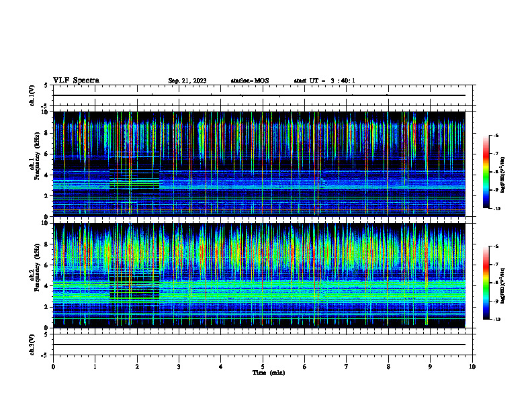Click the "7" tick on the time axis
This screenshot has height=411, width=532.
pos(347,367)
